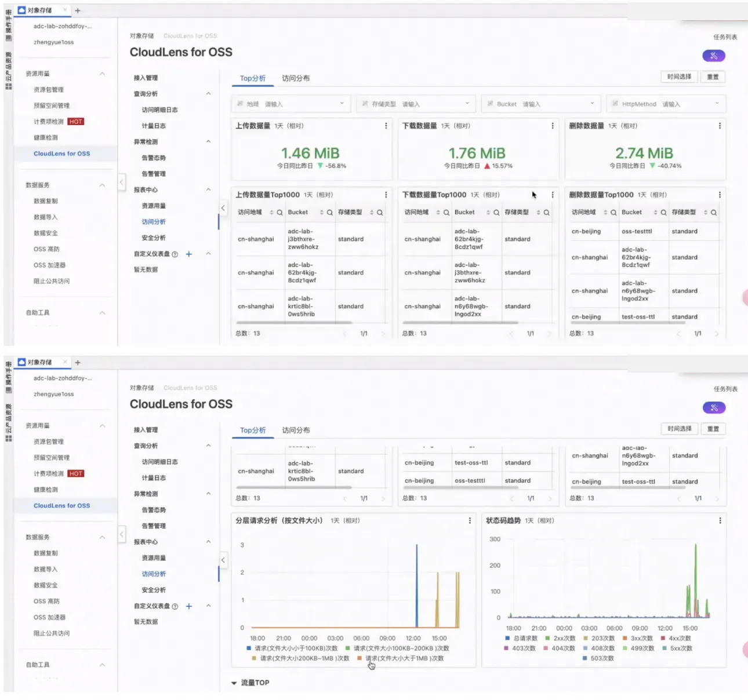
Task: Collapse 数据服务 group in upper left sidebar
Action: [x=103, y=185]
